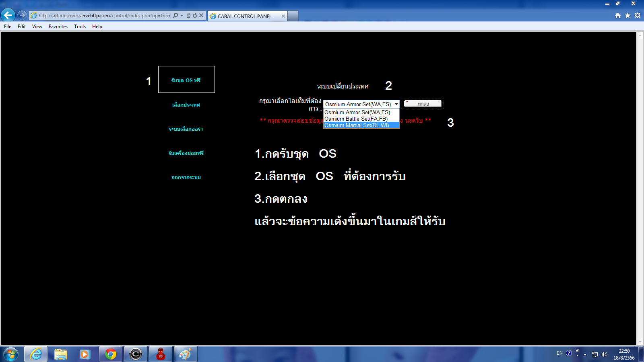Open the 'ระบบเลือกออร่า' sidebar link
The image size is (644, 362).
pos(186,129)
